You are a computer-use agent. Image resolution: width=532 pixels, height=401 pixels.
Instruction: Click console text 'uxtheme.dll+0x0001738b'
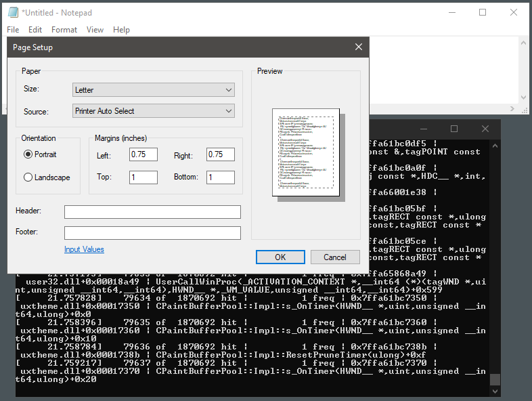(80, 355)
